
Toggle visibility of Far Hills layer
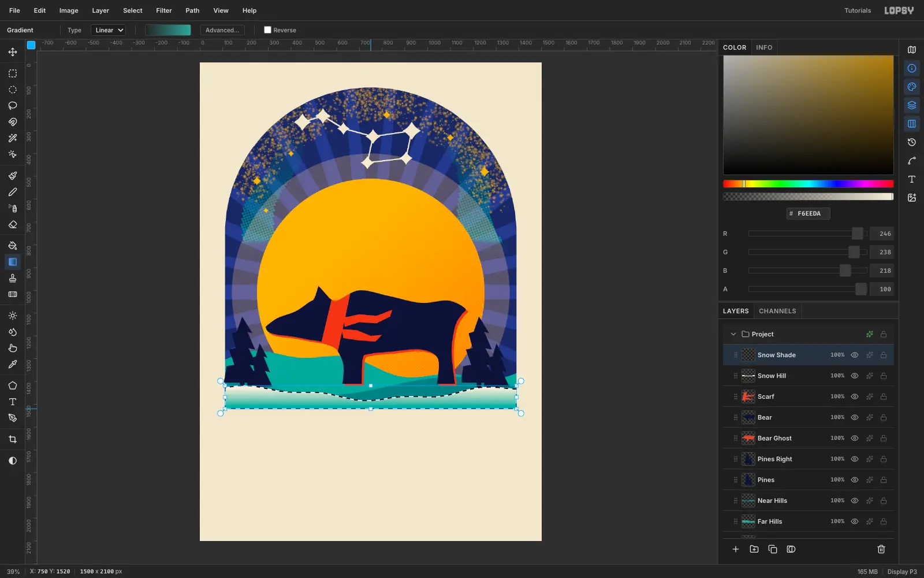(855, 521)
